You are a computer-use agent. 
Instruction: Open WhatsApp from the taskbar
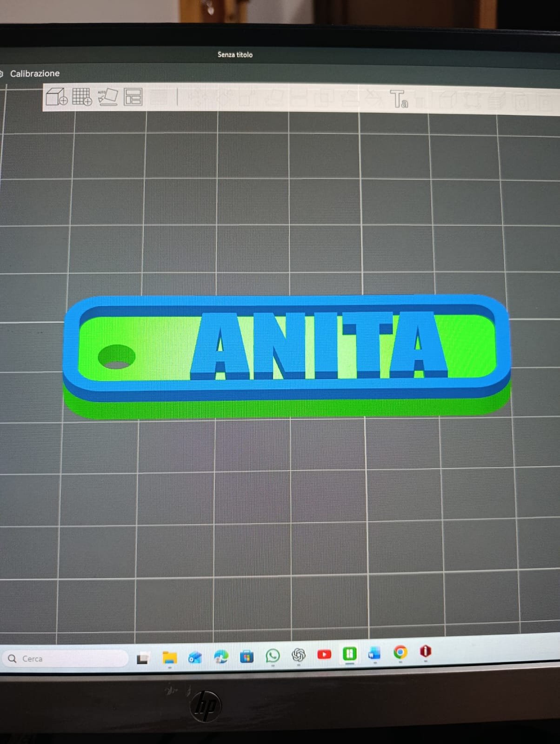(273, 656)
